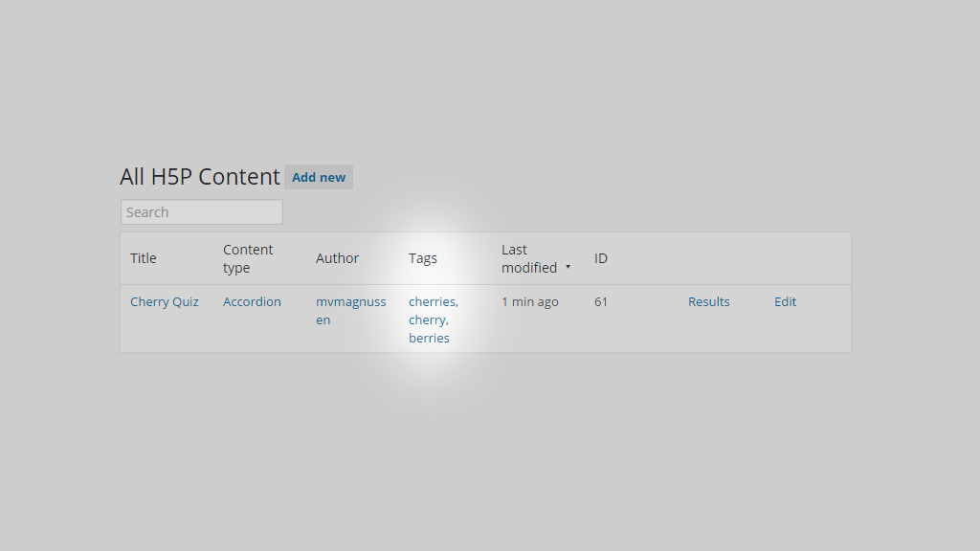Sort by the ID column header
The height and width of the screenshot is (551, 980).
601,258
